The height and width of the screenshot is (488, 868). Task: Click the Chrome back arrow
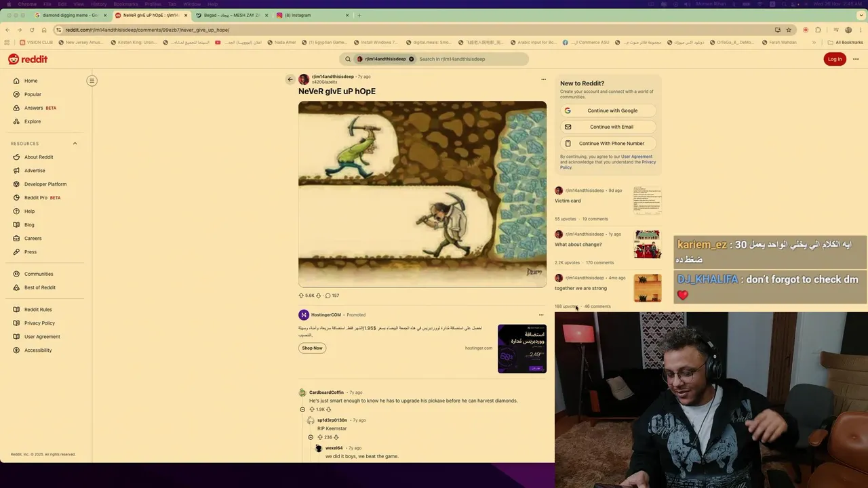[7, 30]
